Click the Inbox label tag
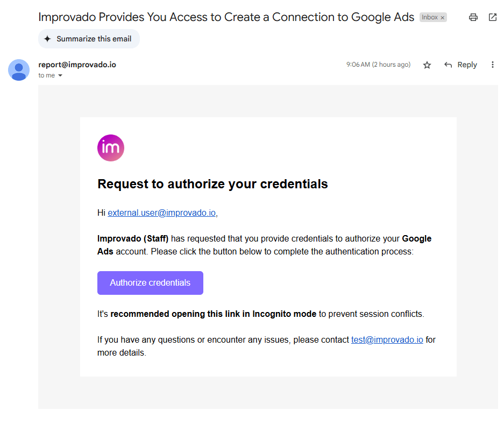The height and width of the screenshot is (425, 504). click(x=430, y=17)
